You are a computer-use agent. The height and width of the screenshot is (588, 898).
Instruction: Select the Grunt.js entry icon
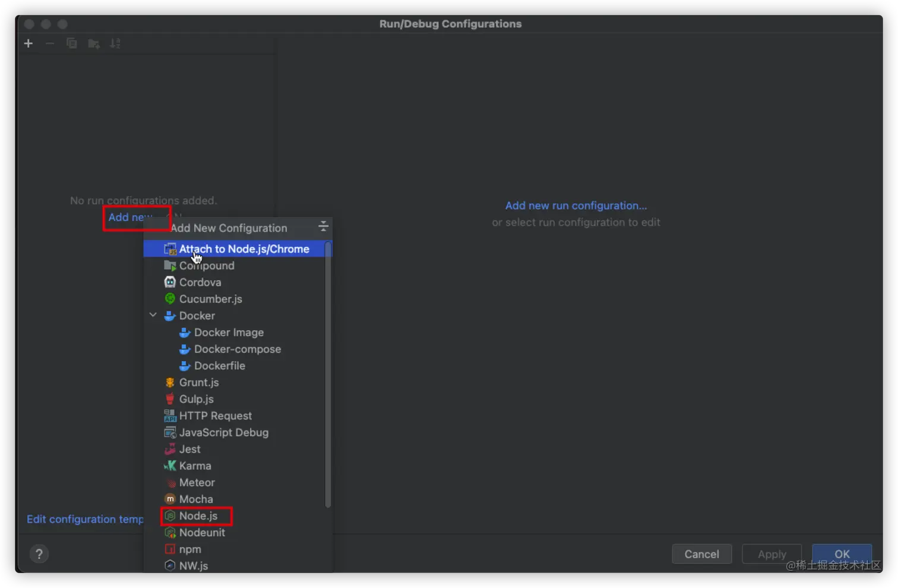tap(169, 382)
